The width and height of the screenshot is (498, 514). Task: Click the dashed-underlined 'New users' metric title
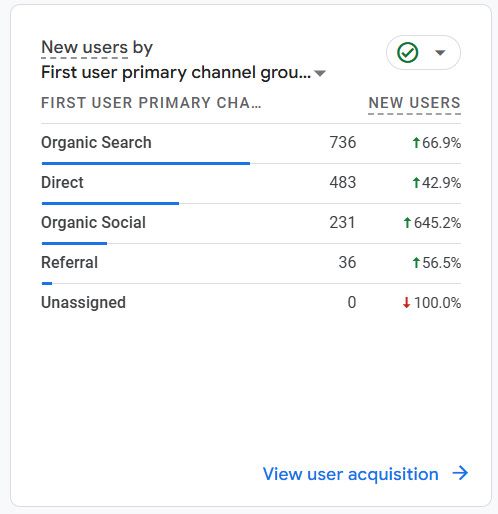pyautogui.click(x=85, y=47)
